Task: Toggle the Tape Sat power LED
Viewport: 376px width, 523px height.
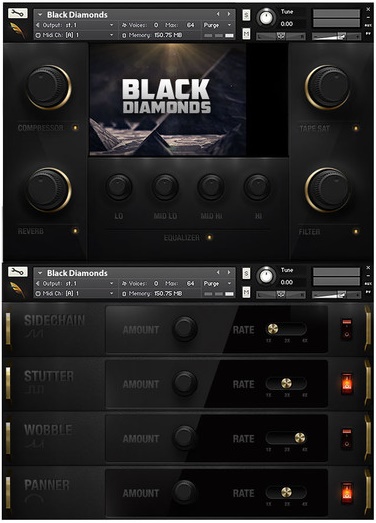Action: tap(356, 128)
